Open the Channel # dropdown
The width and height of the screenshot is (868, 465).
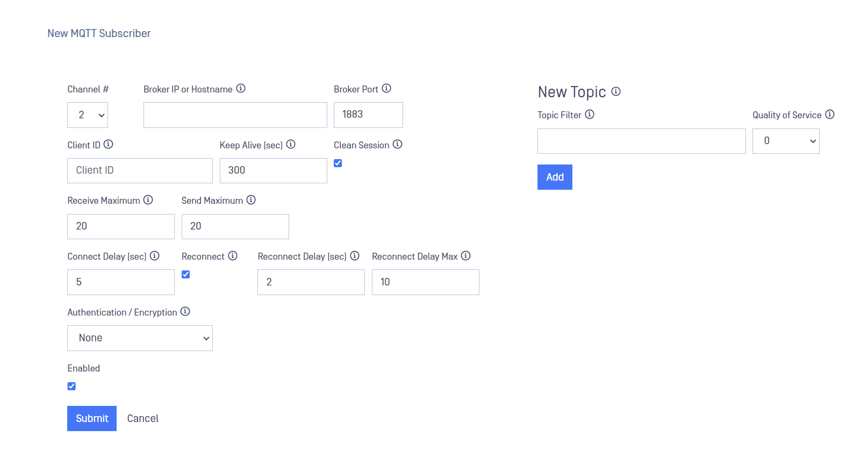click(88, 115)
